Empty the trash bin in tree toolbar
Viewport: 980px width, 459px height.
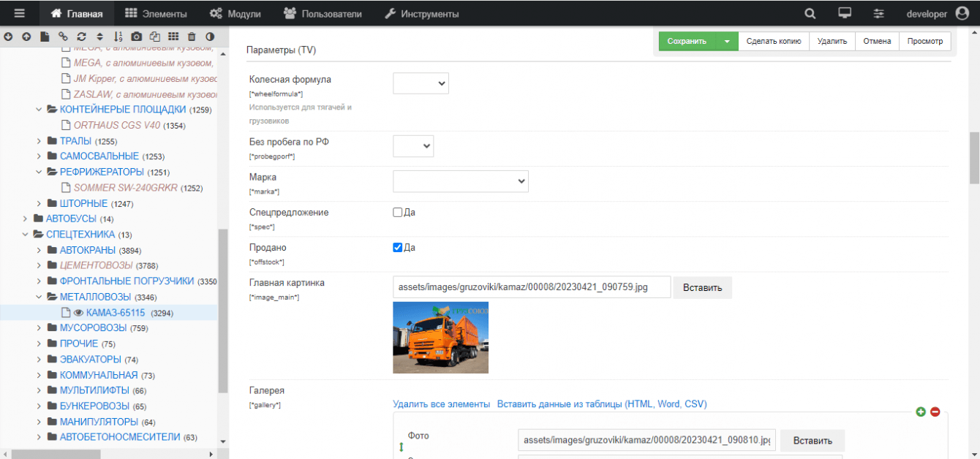[192, 36]
